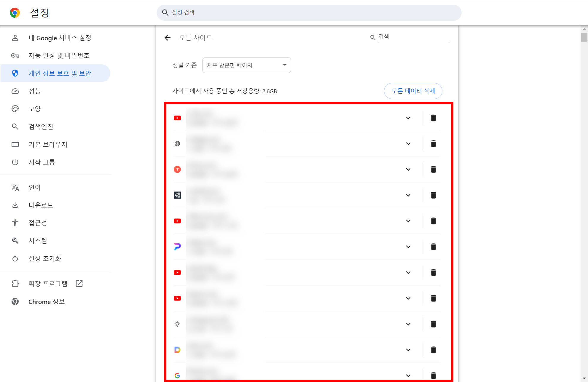Click the back arrow beside 모든 사이트
This screenshot has width=588, height=382.
(x=168, y=38)
